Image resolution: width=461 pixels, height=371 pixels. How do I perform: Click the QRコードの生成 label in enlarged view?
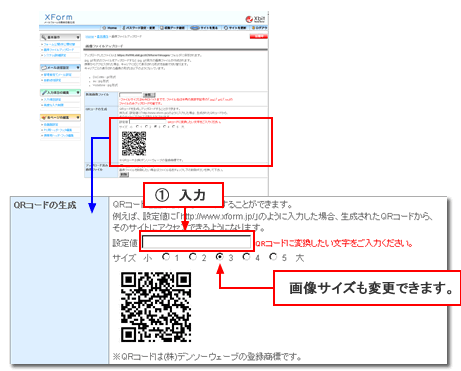point(45,205)
